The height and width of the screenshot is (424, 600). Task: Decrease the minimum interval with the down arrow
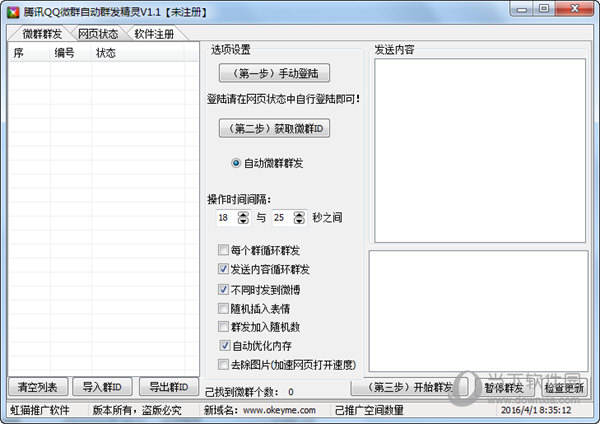243,221
